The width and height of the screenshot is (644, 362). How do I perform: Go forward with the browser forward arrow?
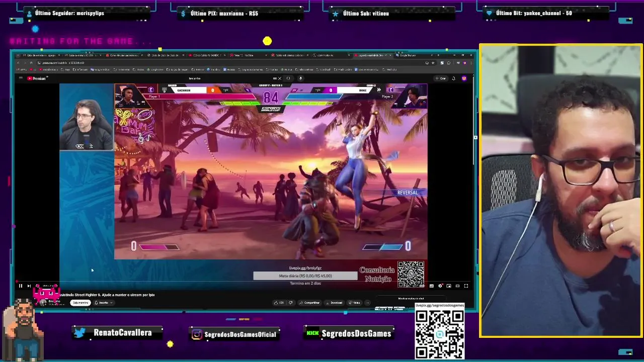pyautogui.click(x=24, y=63)
